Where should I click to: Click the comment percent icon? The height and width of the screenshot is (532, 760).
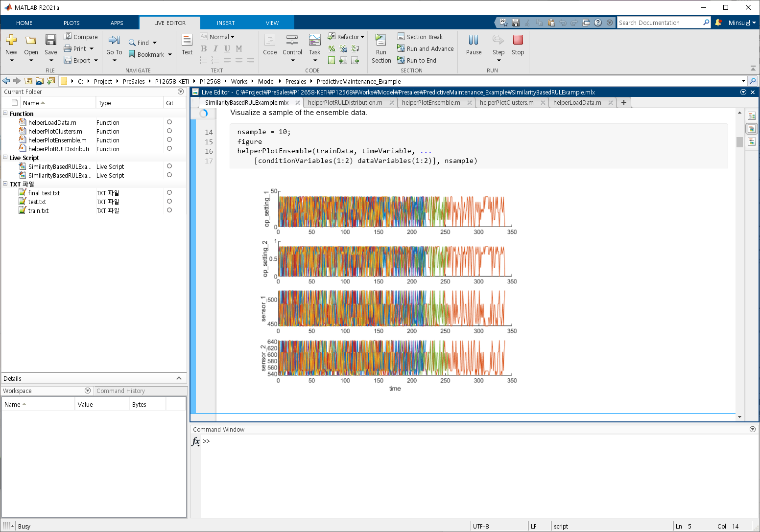pyautogui.click(x=332, y=48)
